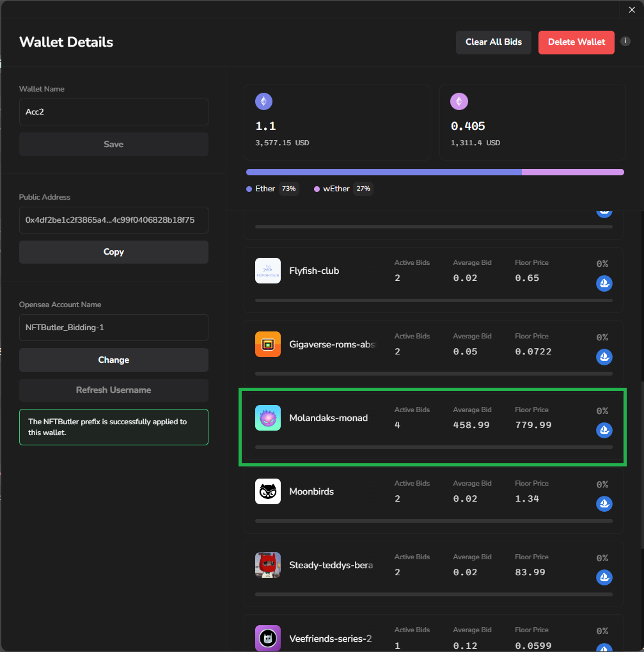644x652 pixels.
Task: Click the Opensea Account Name input
Action: point(114,328)
